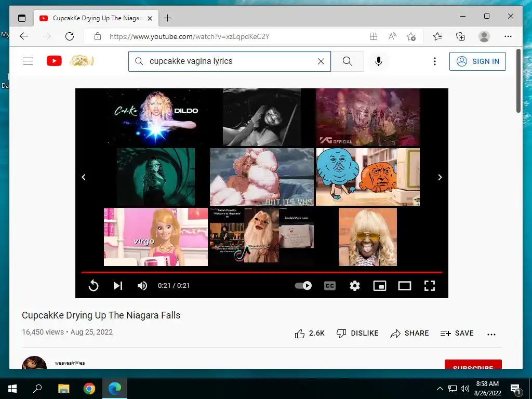The height and width of the screenshot is (399, 532).
Task: Open the weaveairlines channel avatar
Action: coord(34,363)
